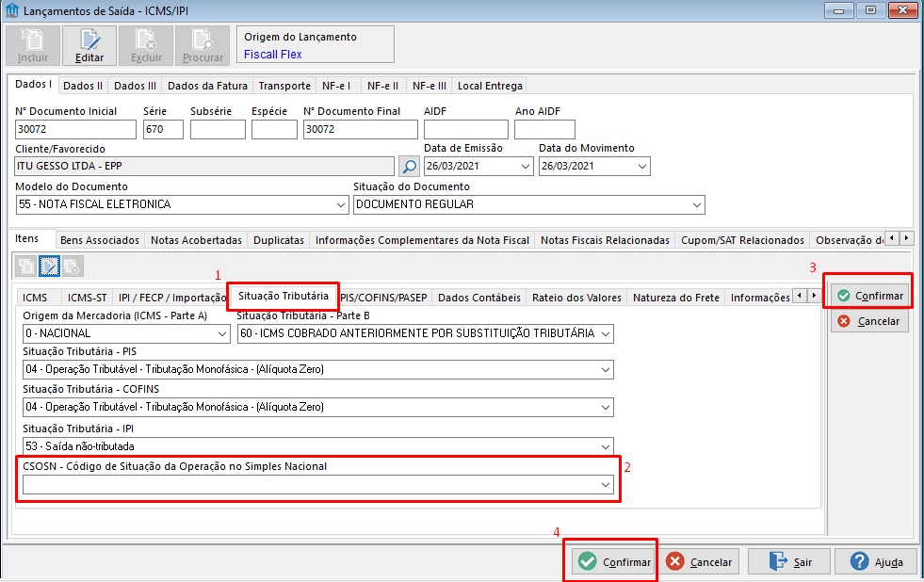Open the Natureza do Frete tab

[x=676, y=299]
